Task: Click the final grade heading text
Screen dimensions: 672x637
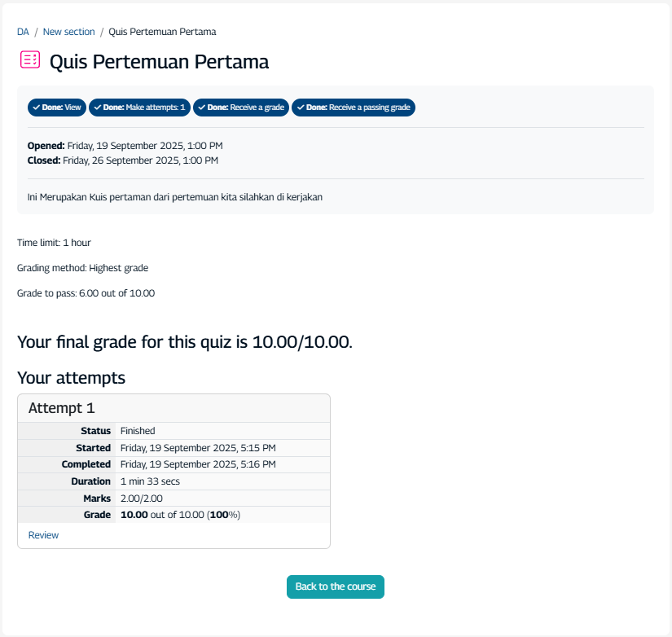Action: pyautogui.click(x=185, y=341)
